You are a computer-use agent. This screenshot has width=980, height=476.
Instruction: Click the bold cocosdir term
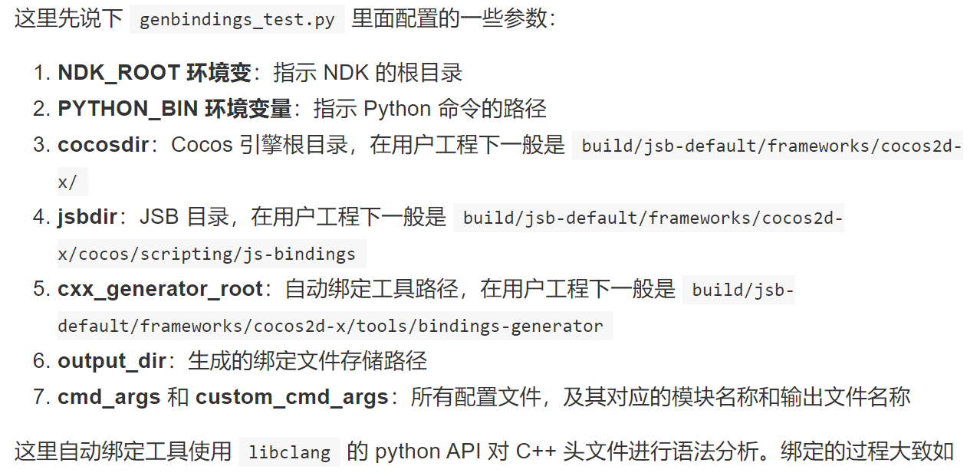point(103,145)
